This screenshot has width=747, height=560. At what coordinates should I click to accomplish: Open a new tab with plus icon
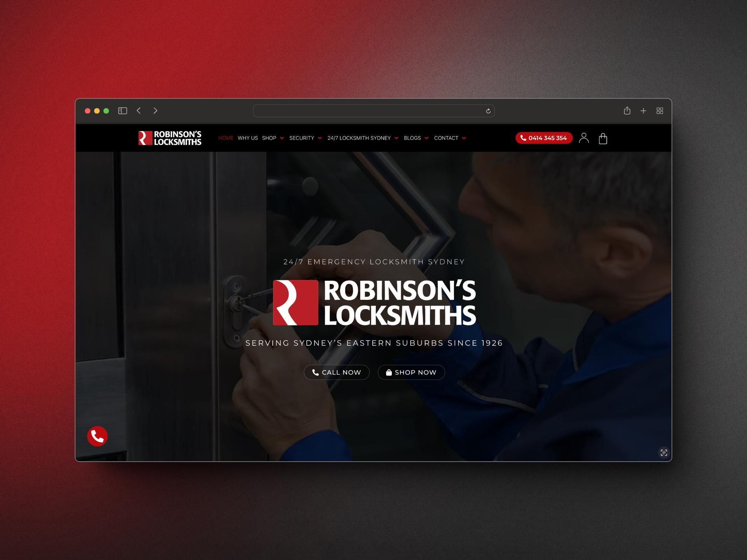point(644,111)
